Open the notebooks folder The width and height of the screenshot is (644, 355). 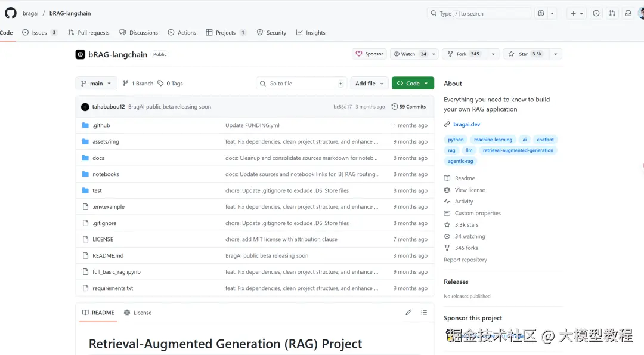(106, 174)
